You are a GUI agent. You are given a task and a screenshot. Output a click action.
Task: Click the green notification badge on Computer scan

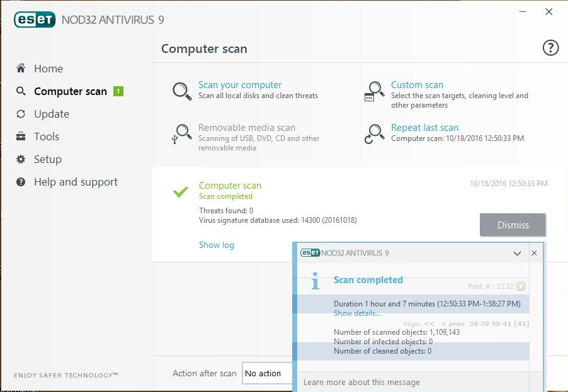click(x=118, y=91)
